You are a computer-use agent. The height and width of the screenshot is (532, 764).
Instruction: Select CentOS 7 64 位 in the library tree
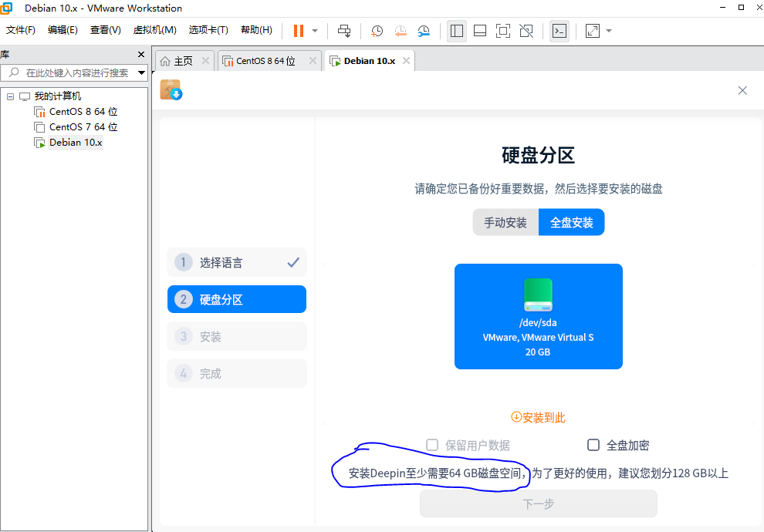point(83,127)
